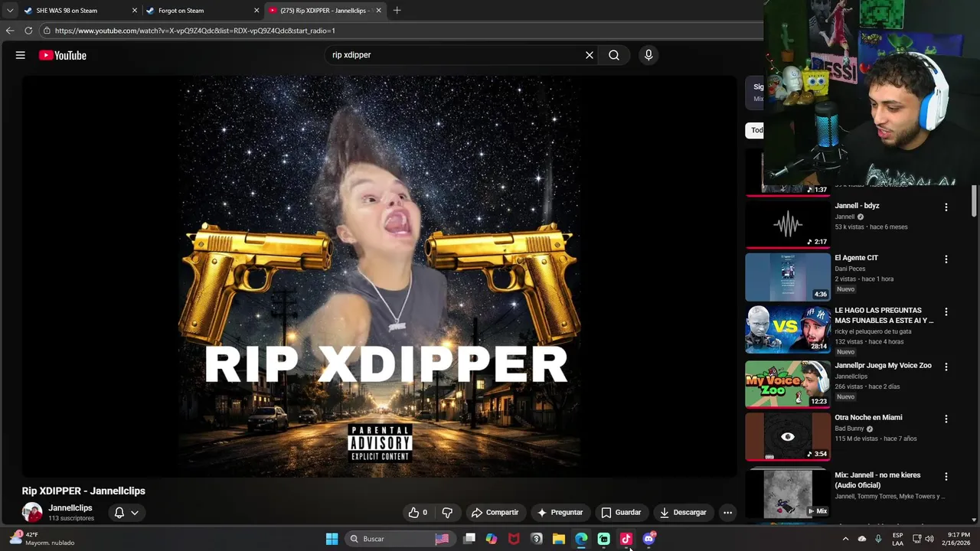The image size is (980, 551).
Task: Open options menu for Jannellpr Juega My Voice Zoo
Action: point(946,367)
